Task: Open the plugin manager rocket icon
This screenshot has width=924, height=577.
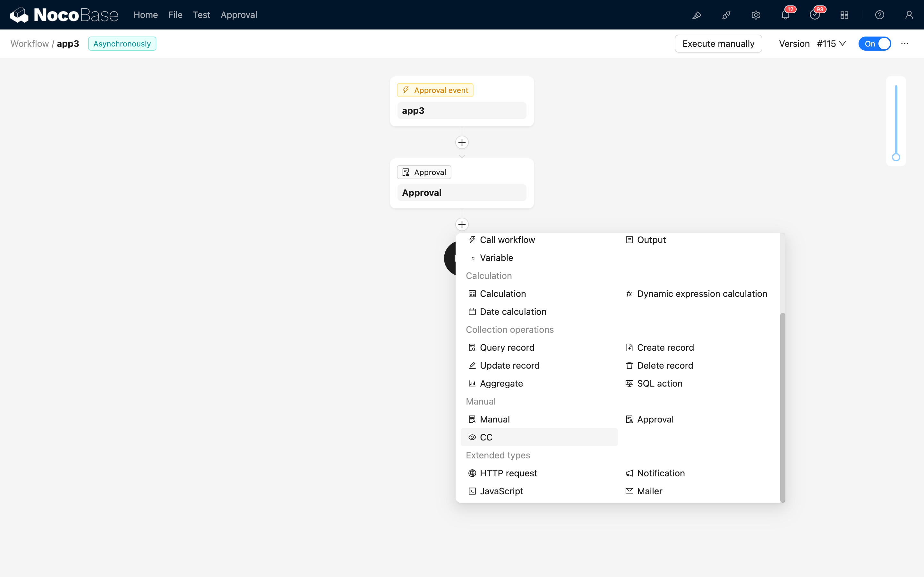Action: point(726,15)
